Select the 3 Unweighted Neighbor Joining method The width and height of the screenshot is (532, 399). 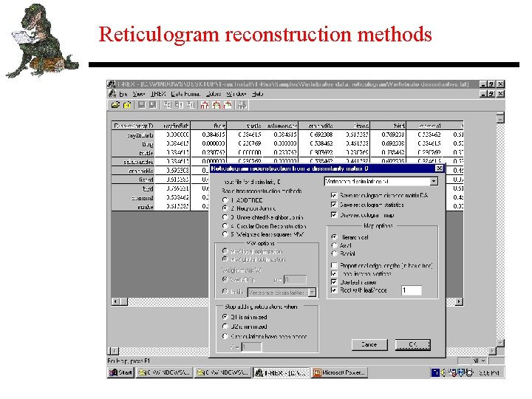225,217
